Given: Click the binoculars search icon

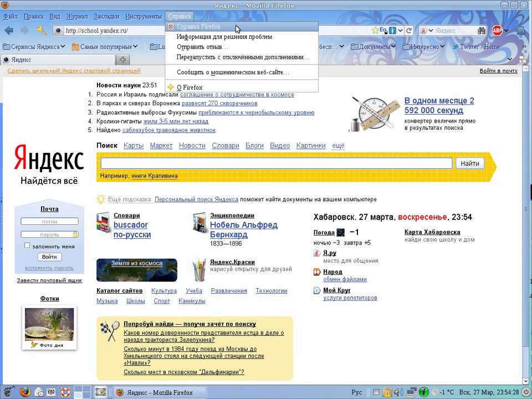Looking at the screenshot, I should pyautogui.click(x=482, y=30).
